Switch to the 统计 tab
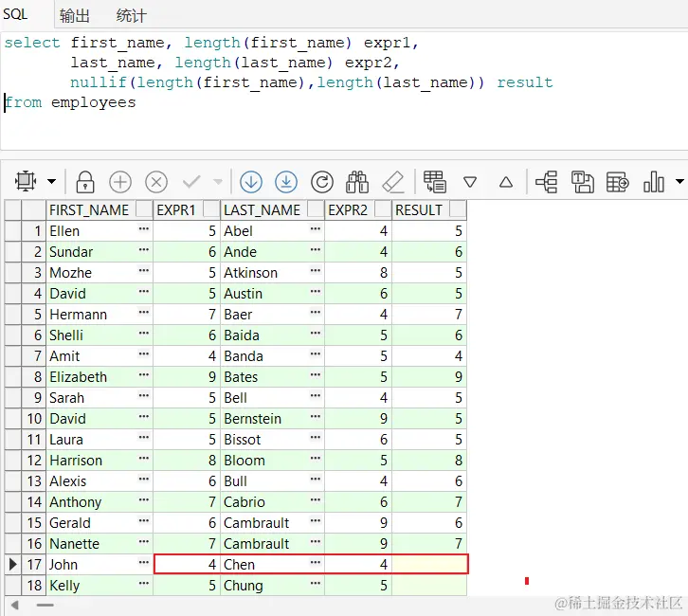Viewport: 688px width, 616px height. tap(131, 16)
